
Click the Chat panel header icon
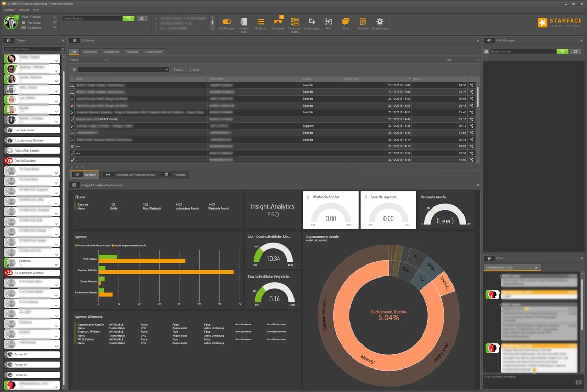tap(489, 258)
